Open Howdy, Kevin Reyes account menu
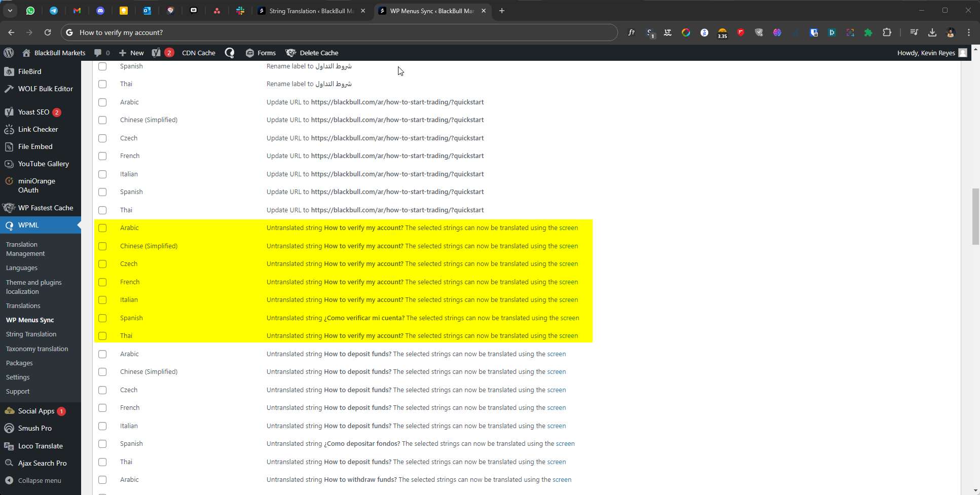The height and width of the screenshot is (495, 980). pos(932,53)
